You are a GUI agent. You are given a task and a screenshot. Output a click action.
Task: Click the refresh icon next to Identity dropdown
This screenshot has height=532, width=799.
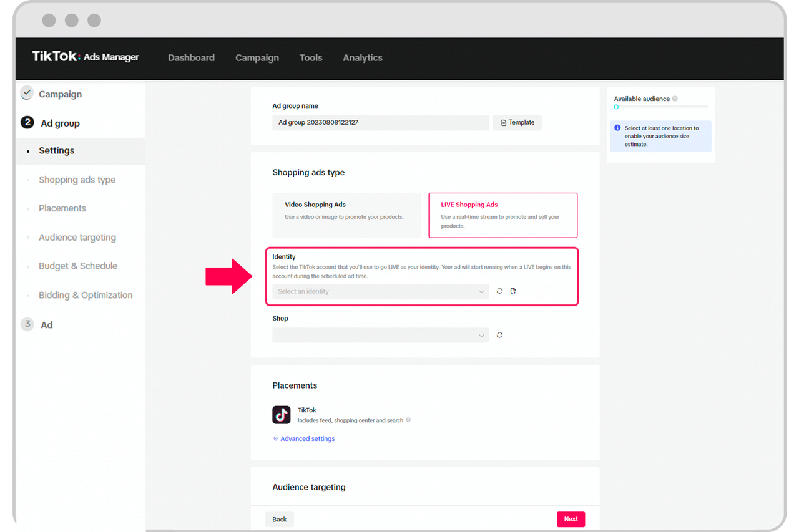[x=499, y=291]
